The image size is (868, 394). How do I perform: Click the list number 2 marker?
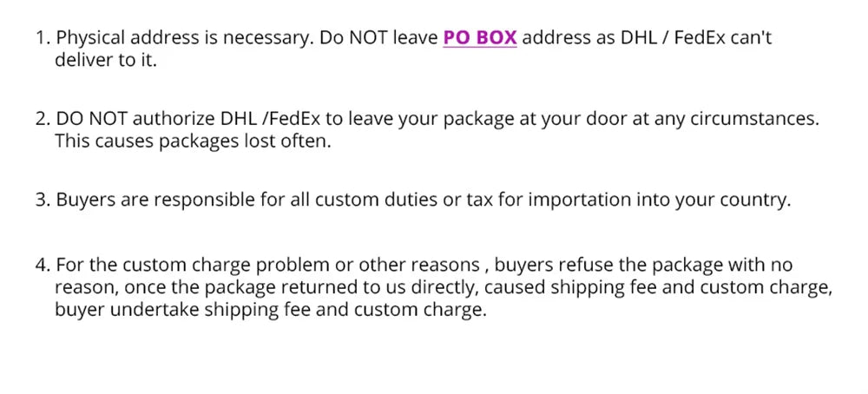coord(42,119)
